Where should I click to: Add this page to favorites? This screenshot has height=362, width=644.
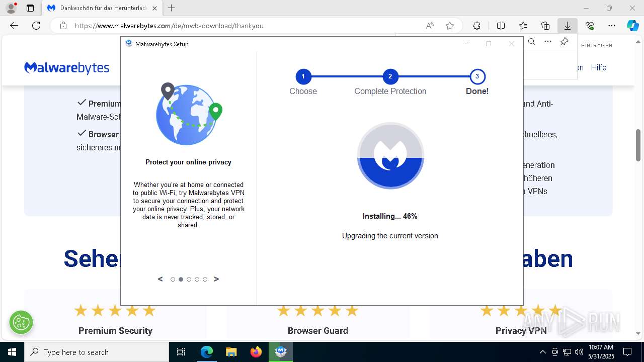tap(450, 26)
